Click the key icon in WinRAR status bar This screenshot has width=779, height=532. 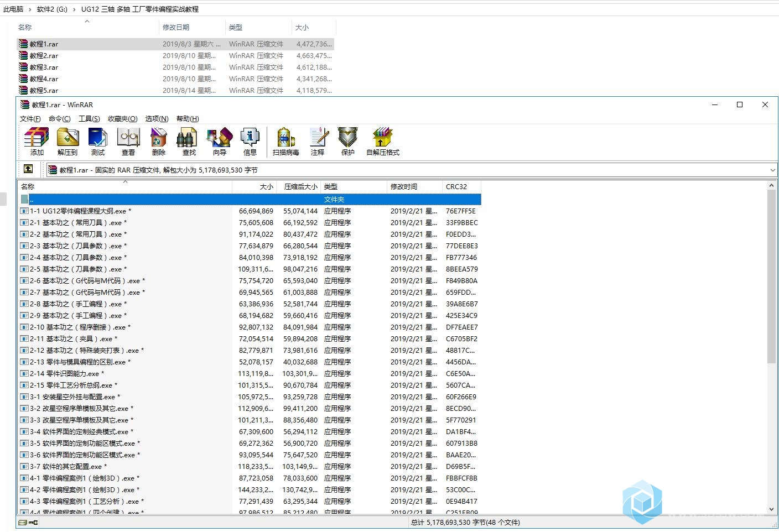(x=33, y=522)
